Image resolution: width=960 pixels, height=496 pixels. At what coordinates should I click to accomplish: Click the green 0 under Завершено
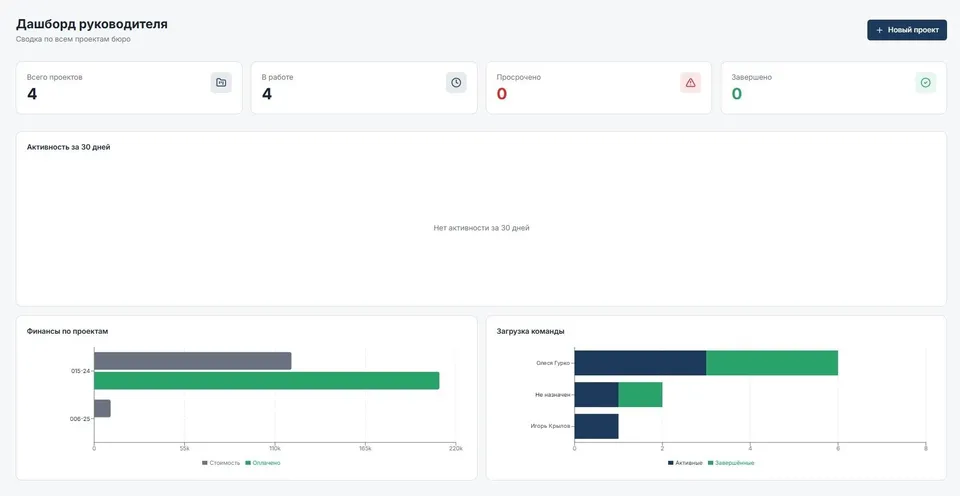[737, 94]
